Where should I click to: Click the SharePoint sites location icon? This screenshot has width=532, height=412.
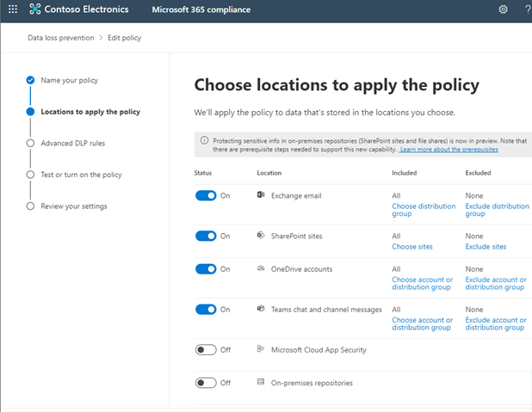click(x=261, y=235)
